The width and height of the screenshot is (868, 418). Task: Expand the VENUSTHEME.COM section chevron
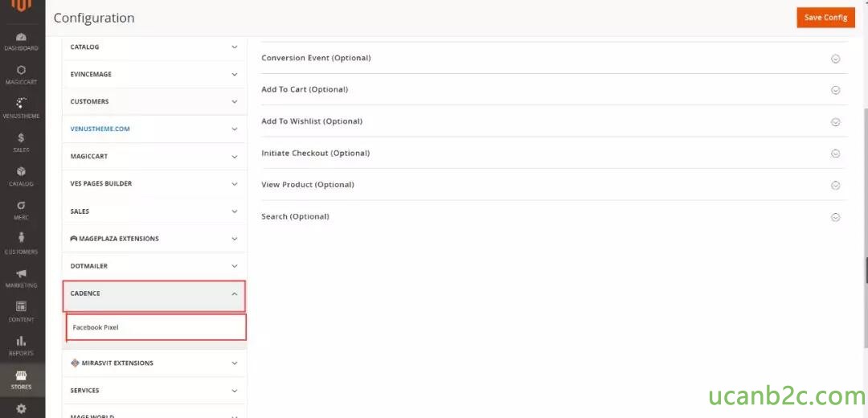(x=234, y=129)
